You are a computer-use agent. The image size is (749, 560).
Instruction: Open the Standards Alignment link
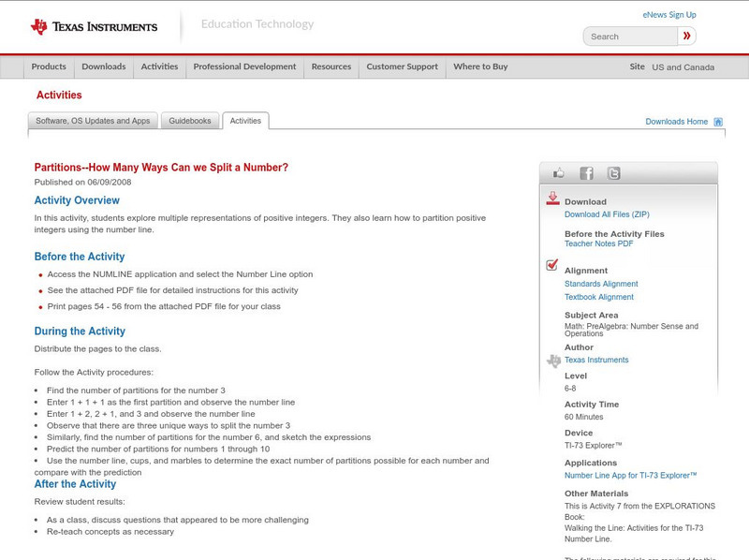[601, 284]
